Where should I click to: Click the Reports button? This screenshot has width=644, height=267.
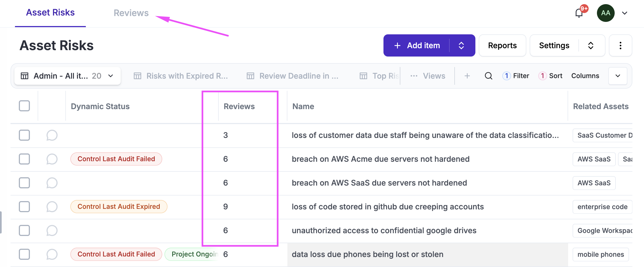point(502,45)
